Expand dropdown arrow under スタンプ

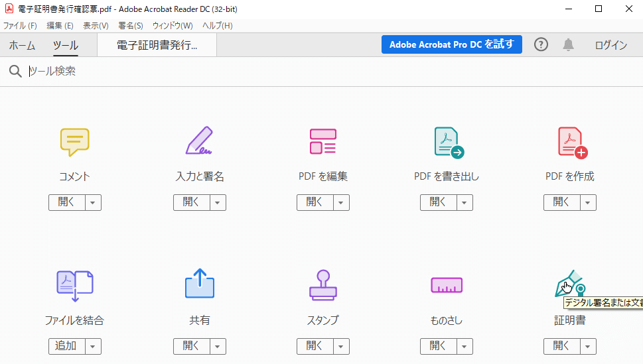tap(342, 346)
